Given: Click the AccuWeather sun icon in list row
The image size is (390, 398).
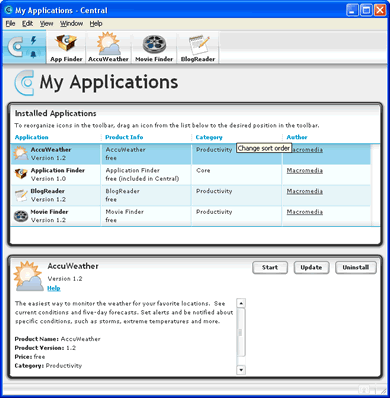Looking at the screenshot, I should tap(21, 153).
